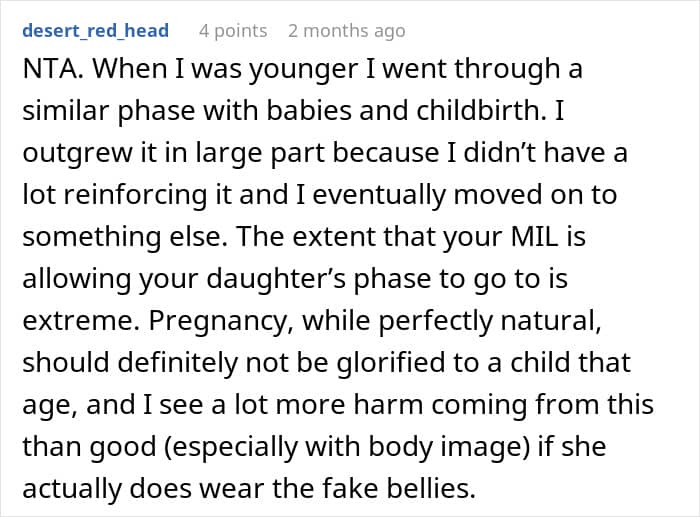Screen dimensions: 700x517
Task: Click the word 'eventually' in the comment
Action: [379, 195]
